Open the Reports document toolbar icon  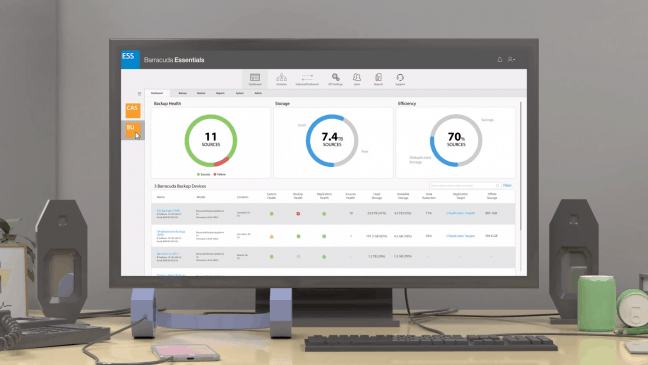tap(378, 79)
